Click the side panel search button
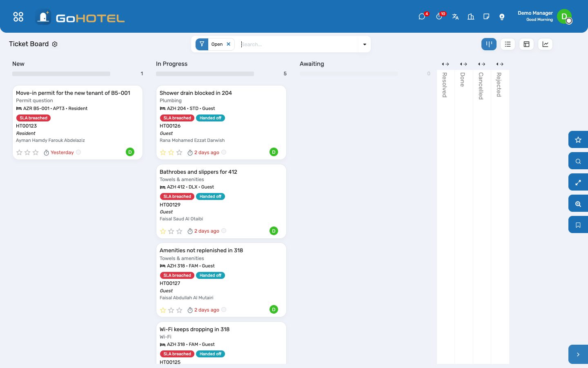Viewport: 588px width, 368px height. pos(578,161)
